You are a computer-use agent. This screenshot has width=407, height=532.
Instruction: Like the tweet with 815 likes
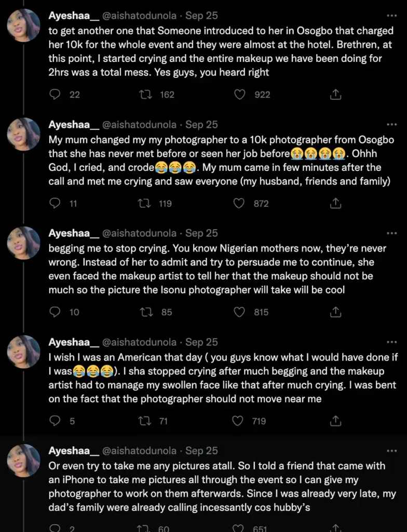tap(239, 312)
